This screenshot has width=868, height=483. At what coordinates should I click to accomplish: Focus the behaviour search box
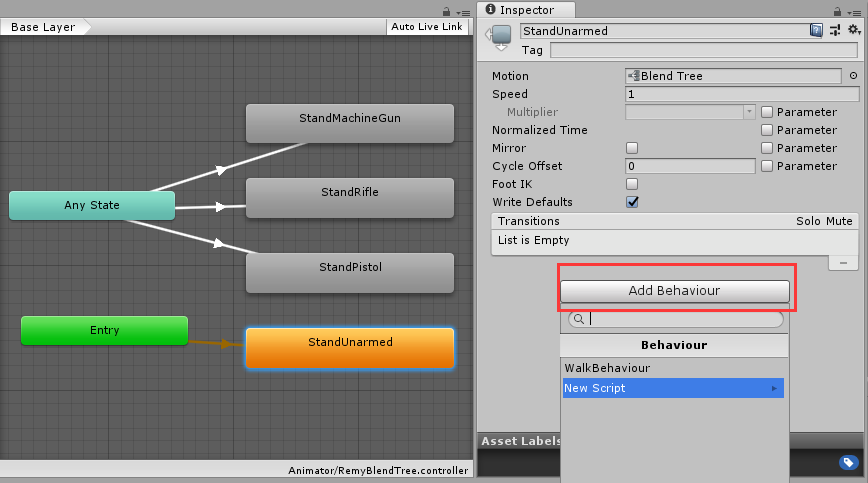coord(676,319)
